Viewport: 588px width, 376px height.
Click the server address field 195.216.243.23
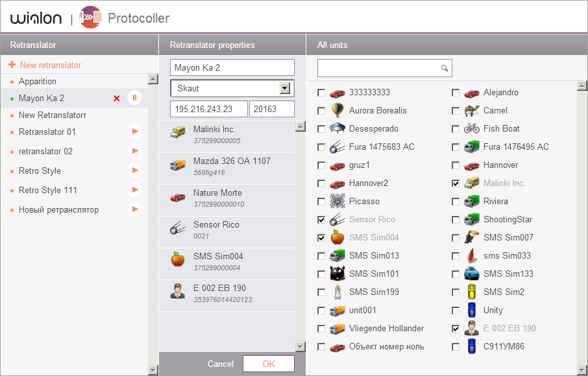pyautogui.click(x=209, y=109)
